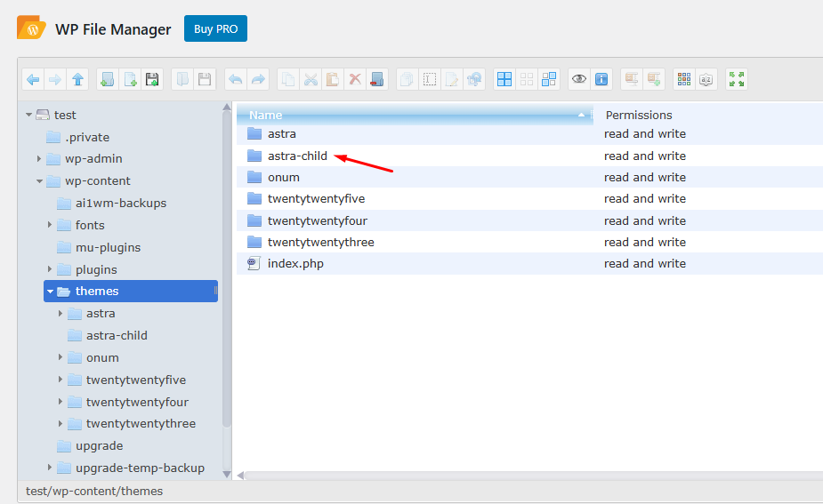Screen dimensions: 823x504
Task: Click the WP File Manager logo icon
Action: pyautogui.click(x=31, y=28)
